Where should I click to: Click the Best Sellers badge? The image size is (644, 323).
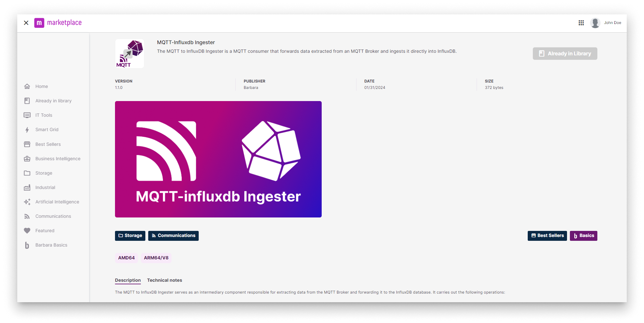(x=547, y=236)
